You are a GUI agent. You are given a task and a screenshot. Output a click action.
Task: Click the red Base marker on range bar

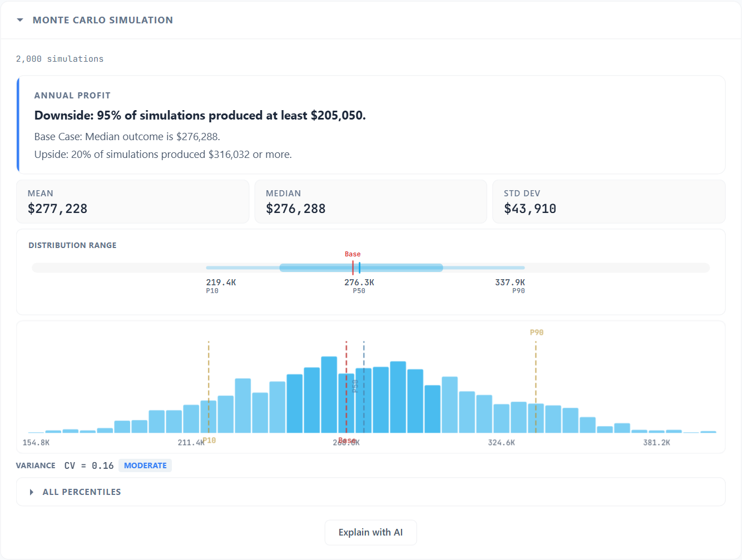click(353, 267)
